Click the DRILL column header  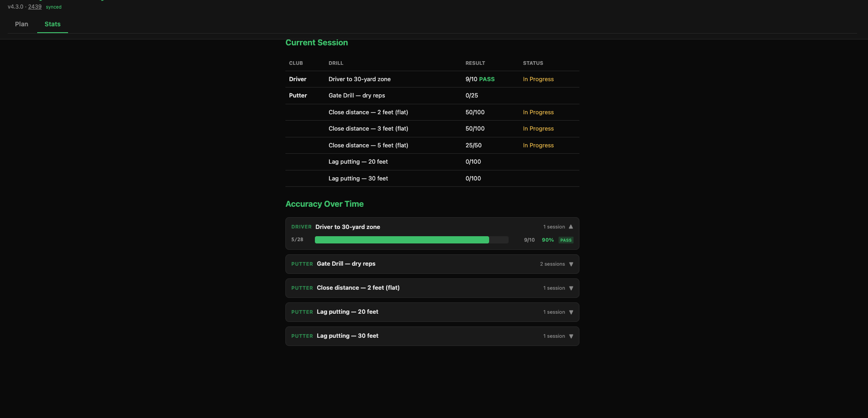pos(336,63)
